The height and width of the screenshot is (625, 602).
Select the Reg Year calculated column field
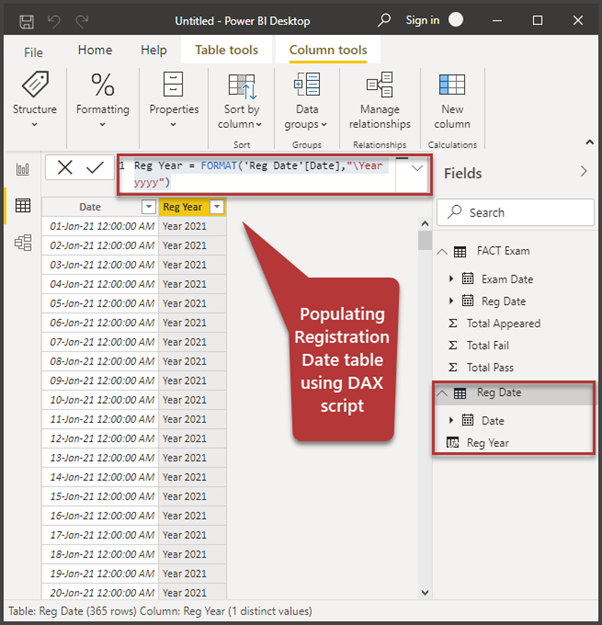488,443
